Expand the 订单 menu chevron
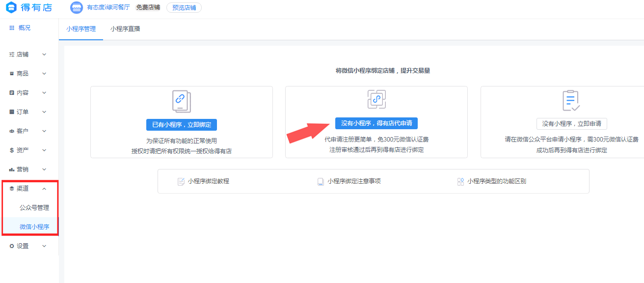The image size is (644, 283). pyautogui.click(x=44, y=112)
